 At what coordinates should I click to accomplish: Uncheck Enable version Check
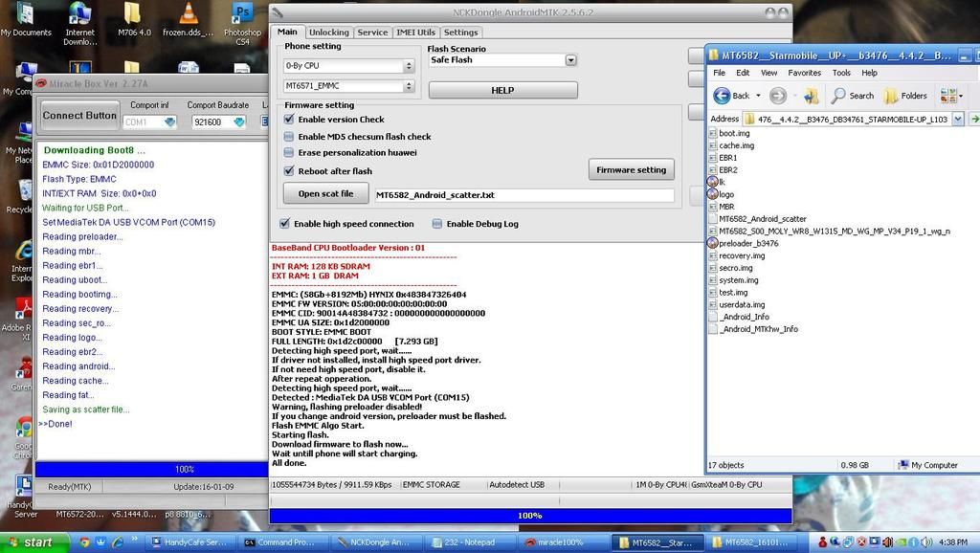click(290, 120)
